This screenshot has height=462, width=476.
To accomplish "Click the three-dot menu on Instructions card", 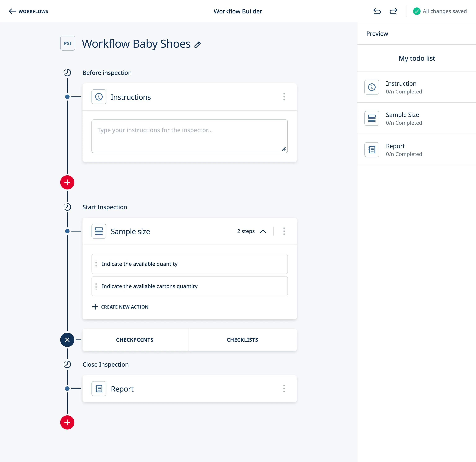I will point(284,97).
